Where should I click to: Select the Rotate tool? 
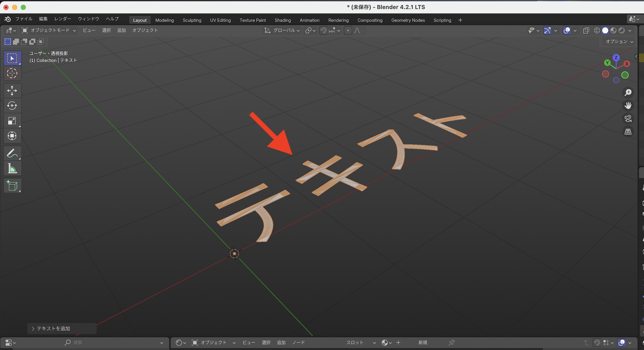(x=12, y=106)
